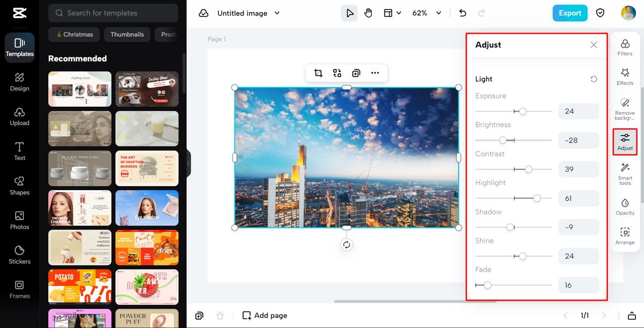Click the replace image icon

pyautogui.click(x=337, y=73)
